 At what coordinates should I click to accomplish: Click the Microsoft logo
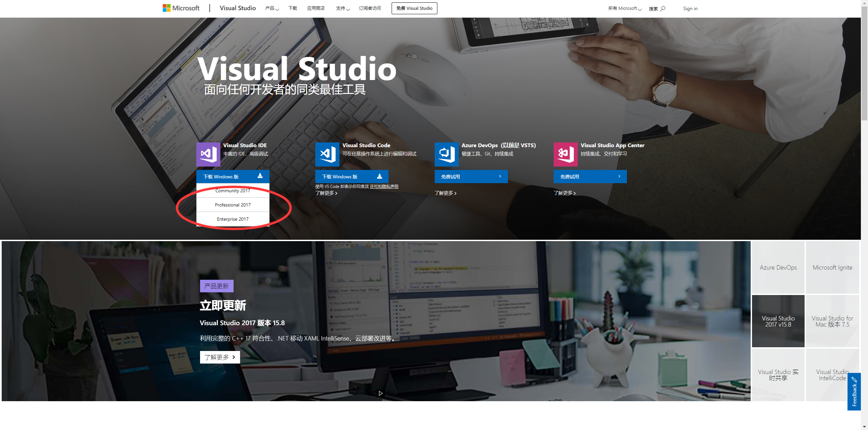pos(181,8)
